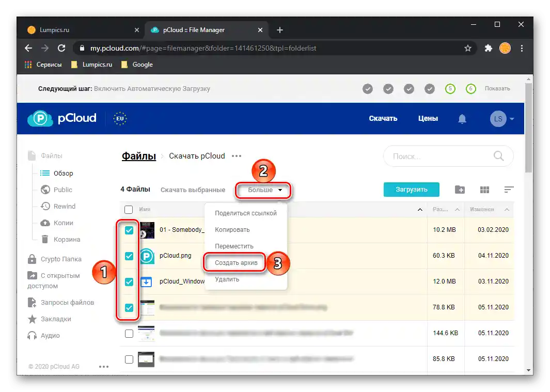Click the browser back arrow
Viewport: 550px width, 392px height.
click(x=28, y=48)
